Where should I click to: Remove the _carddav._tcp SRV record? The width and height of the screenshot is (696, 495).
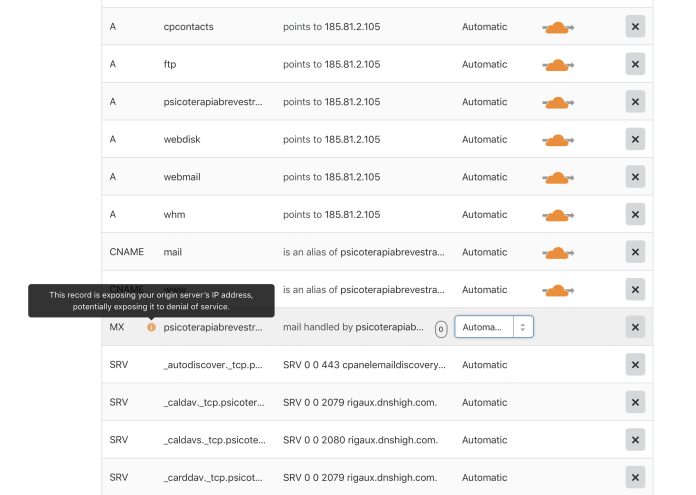click(x=635, y=477)
